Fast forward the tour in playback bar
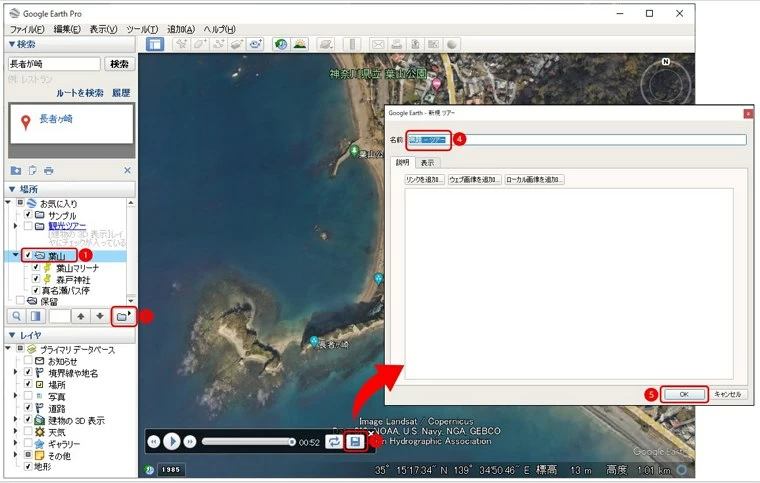The width and height of the screenshot is (760, 483). point(190,442)
